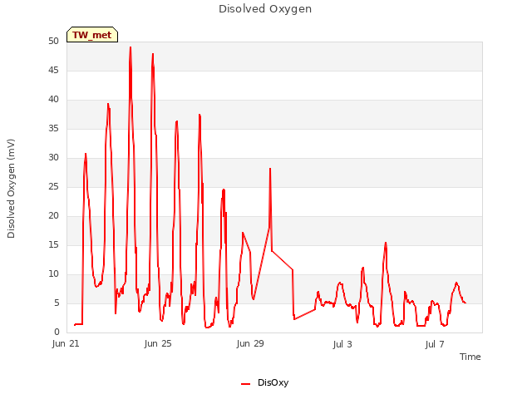Click the isolated spike near 28 mV

(x=270, y=169)
